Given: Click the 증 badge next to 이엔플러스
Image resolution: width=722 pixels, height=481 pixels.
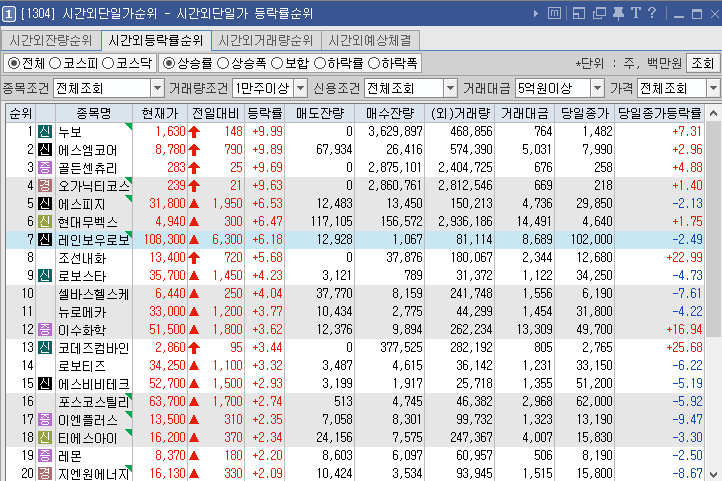Looking at the screenshot, I should pyautogui.click(x=45, y=419).
